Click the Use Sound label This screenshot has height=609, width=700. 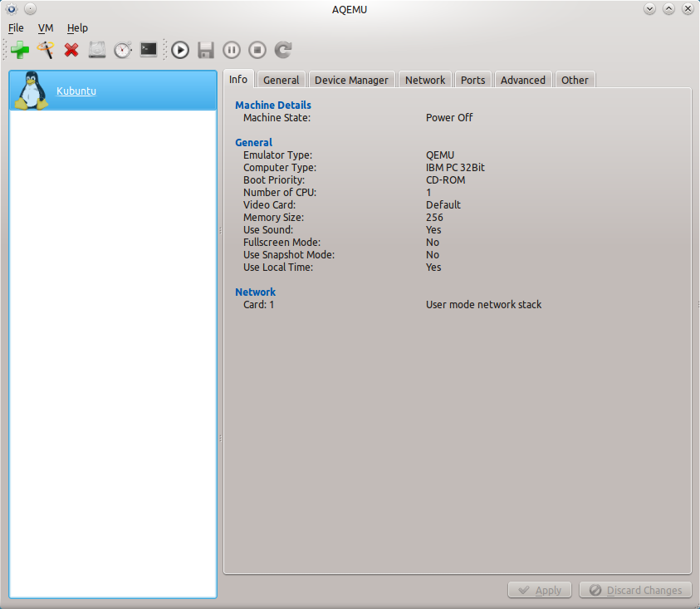268,229
